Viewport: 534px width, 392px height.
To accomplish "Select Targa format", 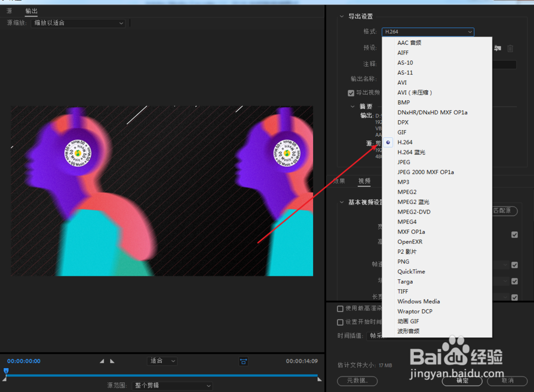I will point(437,281).
